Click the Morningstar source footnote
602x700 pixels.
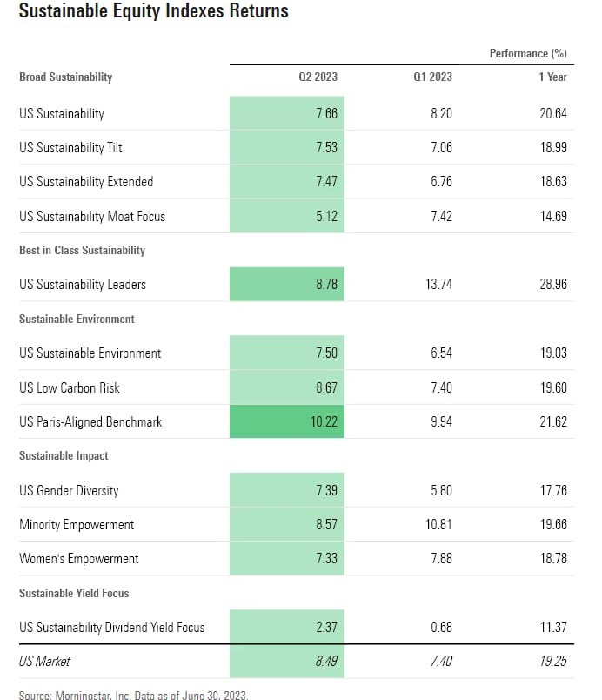[x=135, y=695]
